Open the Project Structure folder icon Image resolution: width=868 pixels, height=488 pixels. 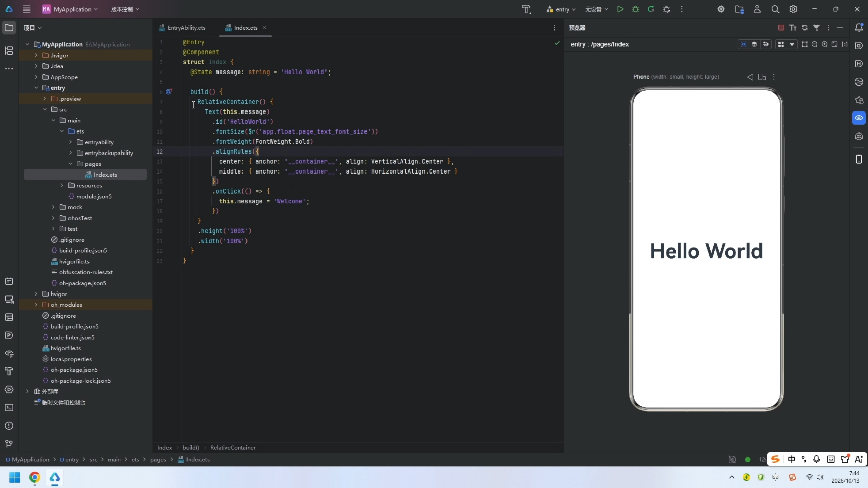739,9
